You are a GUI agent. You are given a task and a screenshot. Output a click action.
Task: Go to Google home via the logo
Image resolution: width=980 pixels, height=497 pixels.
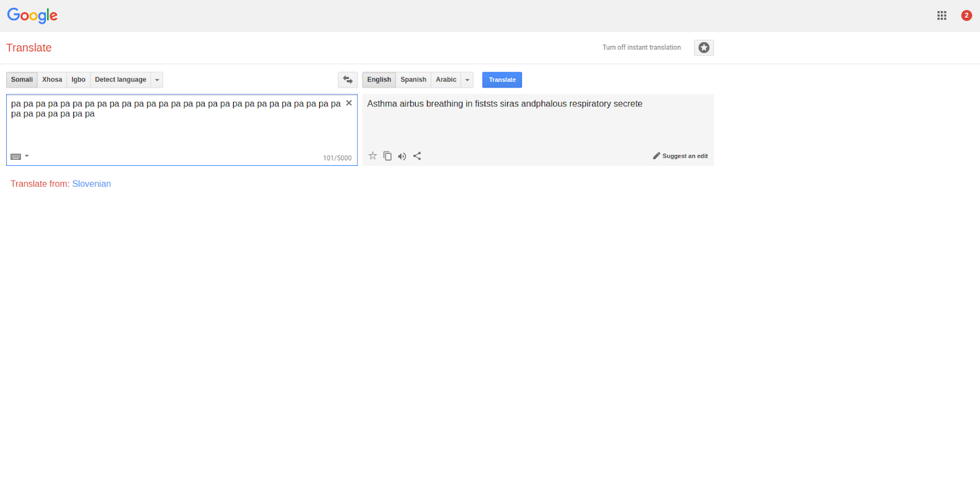32,15
